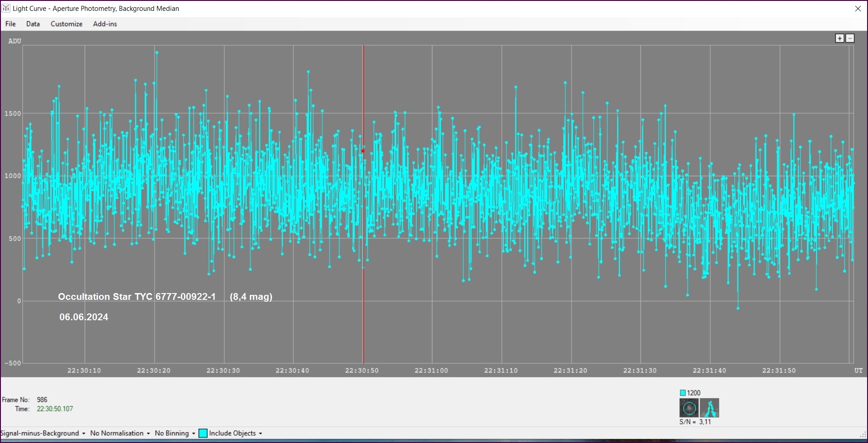The image size is (868, 443).
Task: Click the cyan legend square beside 1200
Action: coord(683,393)
